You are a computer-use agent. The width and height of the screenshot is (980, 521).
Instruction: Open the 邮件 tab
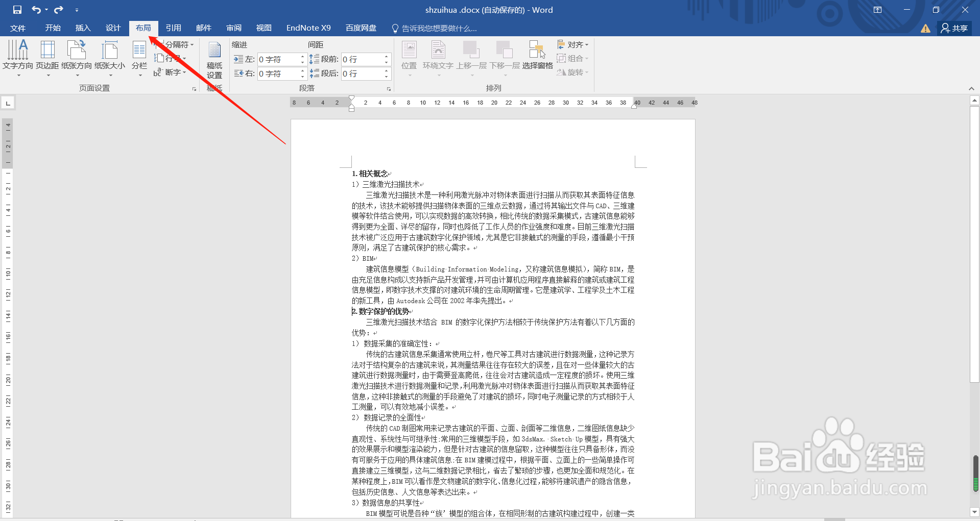point(204,28)
